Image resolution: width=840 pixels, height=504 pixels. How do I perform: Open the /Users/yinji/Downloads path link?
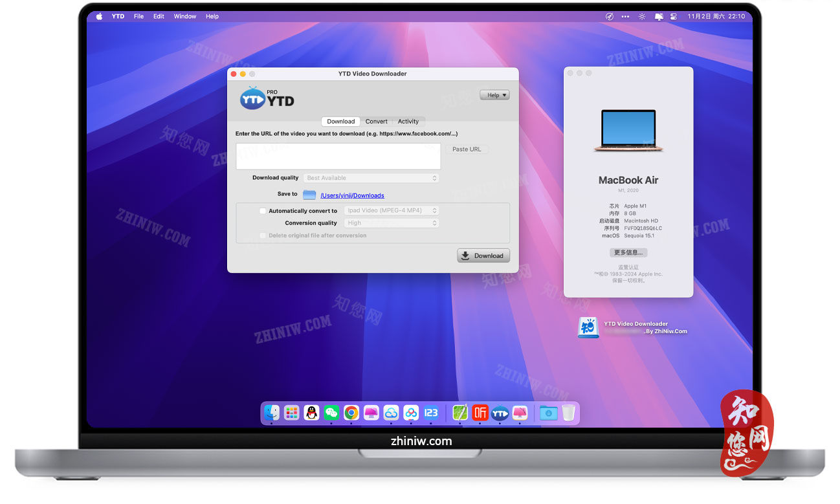353,195
